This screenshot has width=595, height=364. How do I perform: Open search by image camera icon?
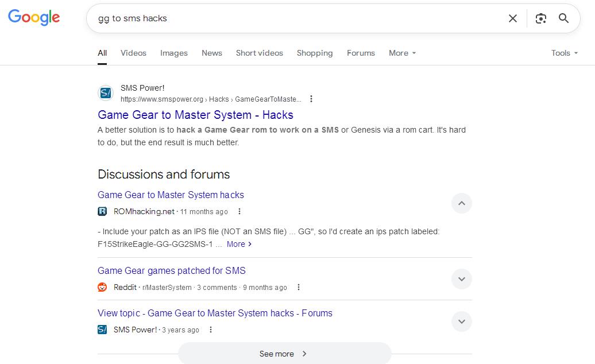click(x=541, y=18)
